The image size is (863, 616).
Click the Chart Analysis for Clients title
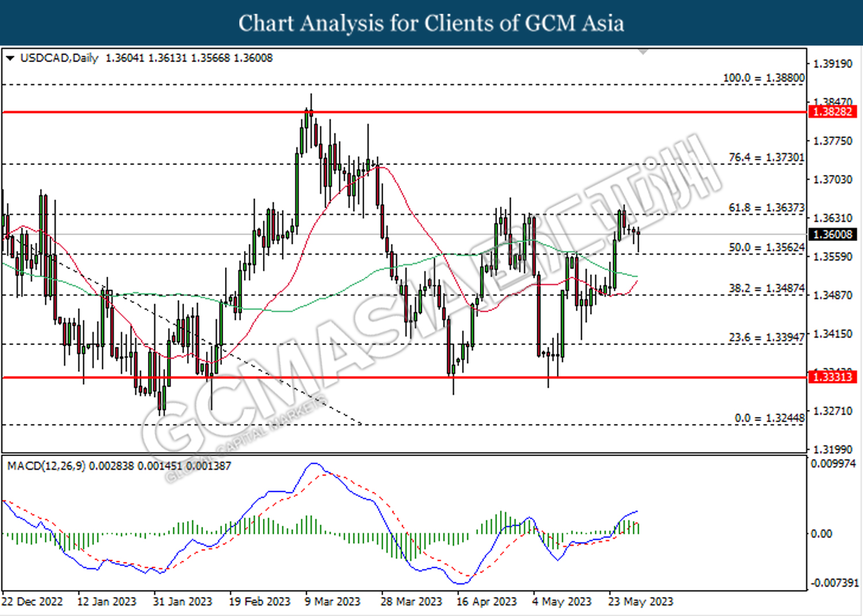click(x=431, y=23)
